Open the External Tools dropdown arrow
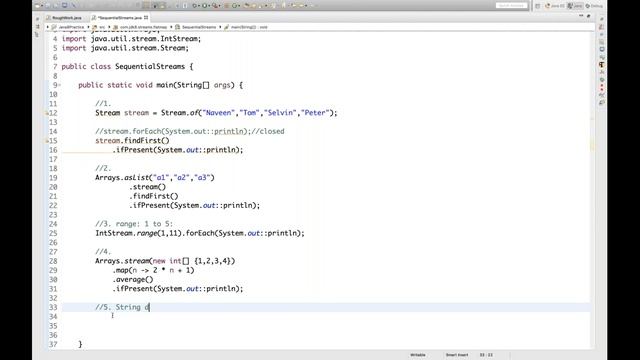The image size is (640, 360). [x=219, y=6]
